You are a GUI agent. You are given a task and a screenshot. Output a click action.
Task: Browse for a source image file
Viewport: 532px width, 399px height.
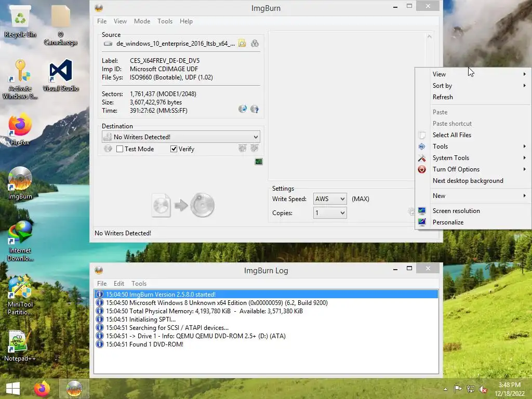point(242,44)
